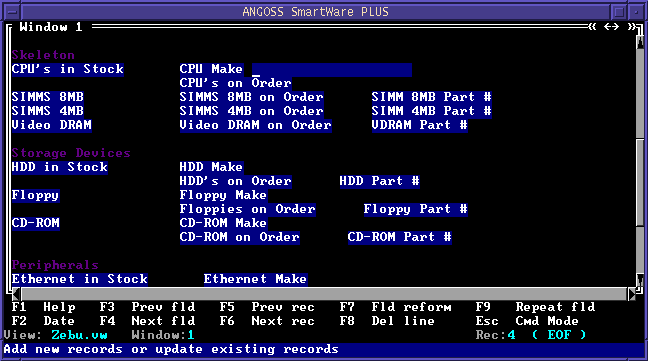Select CD-ROM Make field
Viewport: 648px width, 361px height.
coord(224,223)
